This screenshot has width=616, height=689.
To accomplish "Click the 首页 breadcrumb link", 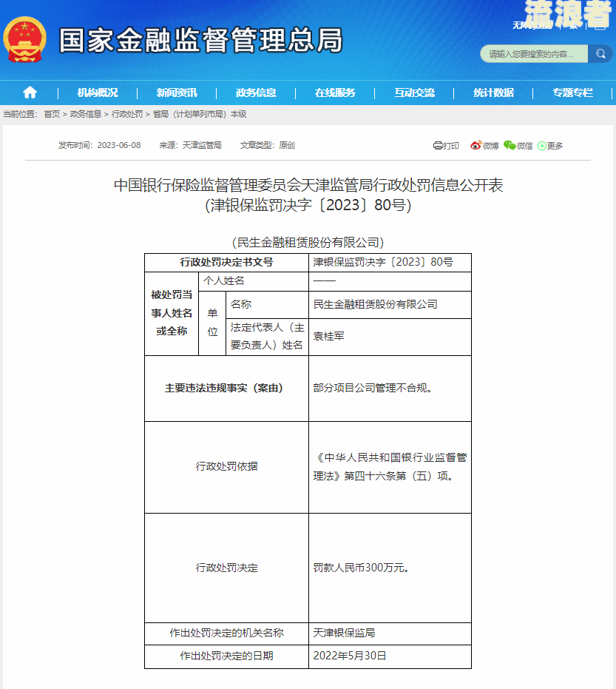I will point(52,114).
